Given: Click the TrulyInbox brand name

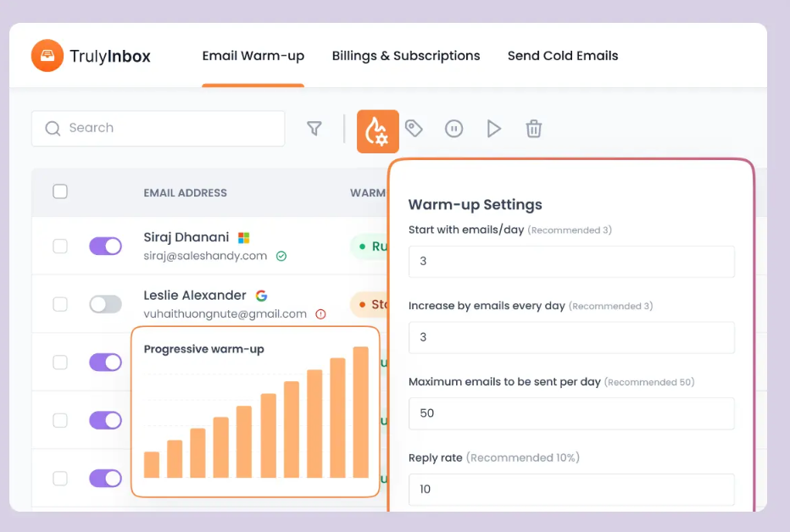Looking at the screenshot, I should click(110, 56).
